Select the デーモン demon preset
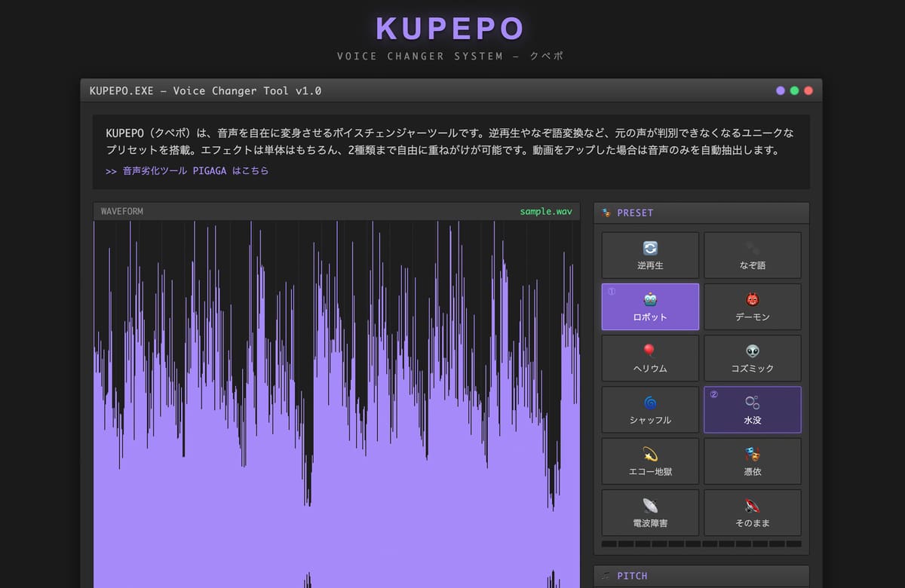The height and width of the screenshot is (588, 905). 753,307
